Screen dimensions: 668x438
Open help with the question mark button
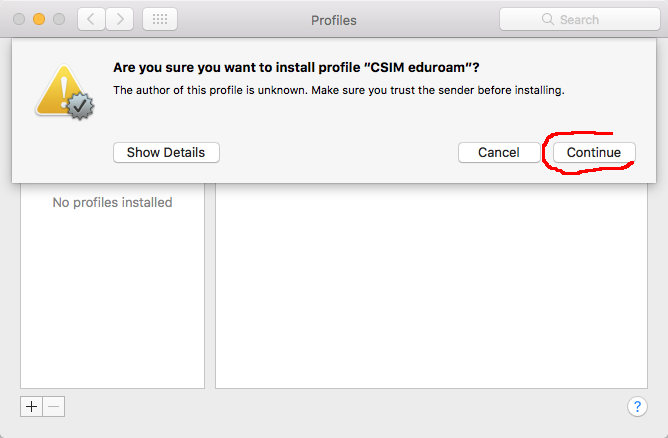(637, 406)
